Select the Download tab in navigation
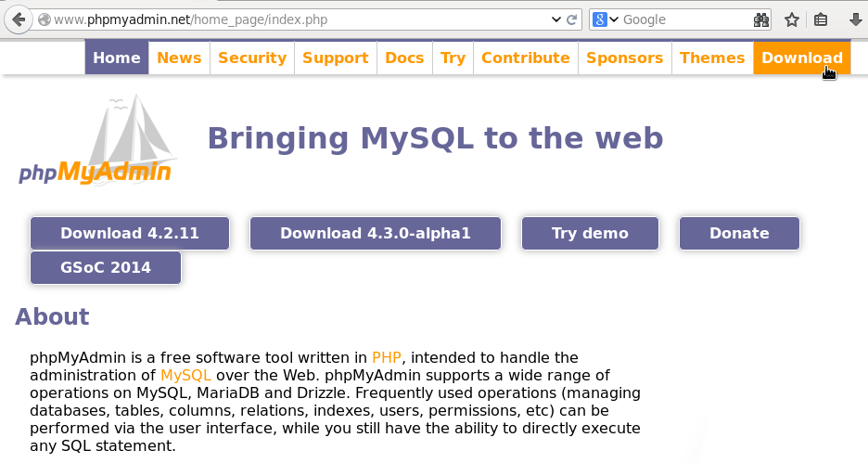Image resolution: width=868 pixels, height=463 pixels. pyautogui.click(x=801, y=58)
